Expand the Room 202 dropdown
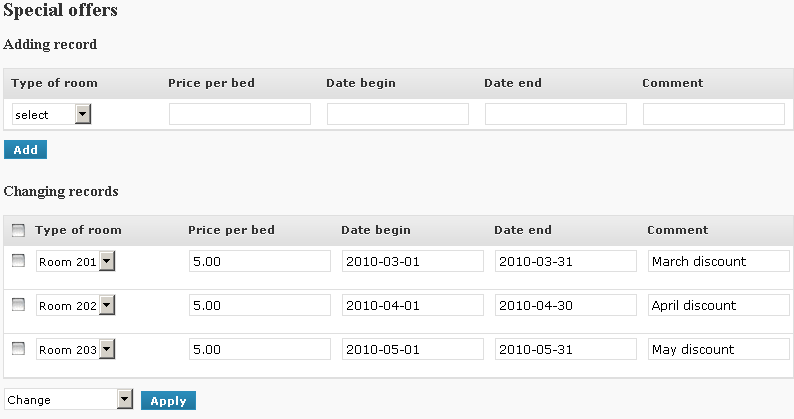Image resolution: width=794 pixels, height=419 pixels. [75, 306]
